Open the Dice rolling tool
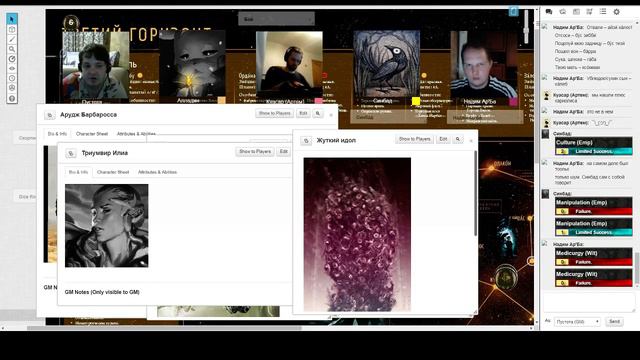 [12, 88]
